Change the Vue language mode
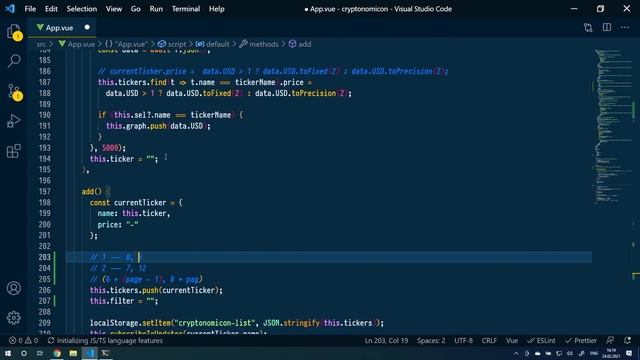 (512, 340)
